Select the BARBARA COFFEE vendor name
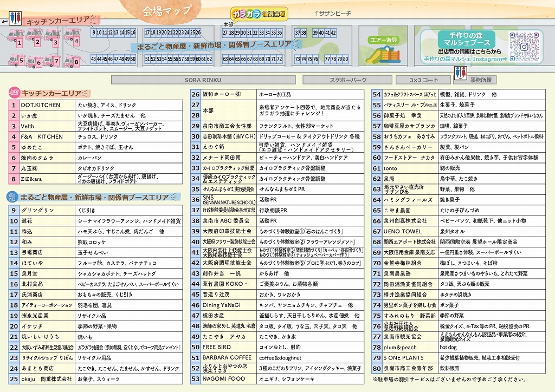 point(227,358)
